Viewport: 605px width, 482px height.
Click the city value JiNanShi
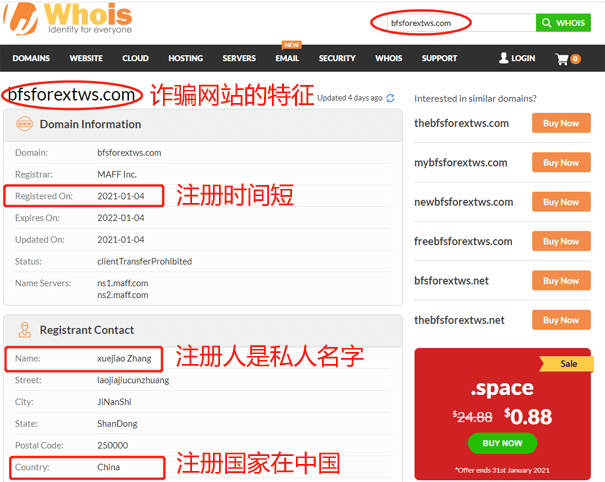pyautogui.click(x=114, y=402)
